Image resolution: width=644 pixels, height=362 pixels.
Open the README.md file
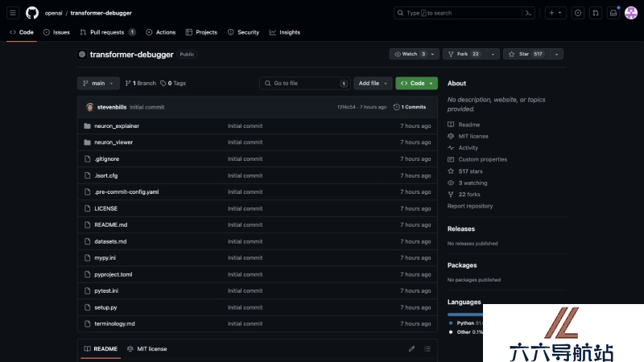pos(111,225)
